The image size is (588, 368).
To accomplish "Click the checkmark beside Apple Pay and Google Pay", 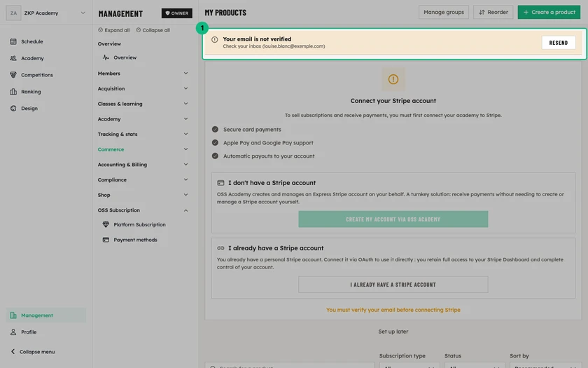I will point(215,143).
